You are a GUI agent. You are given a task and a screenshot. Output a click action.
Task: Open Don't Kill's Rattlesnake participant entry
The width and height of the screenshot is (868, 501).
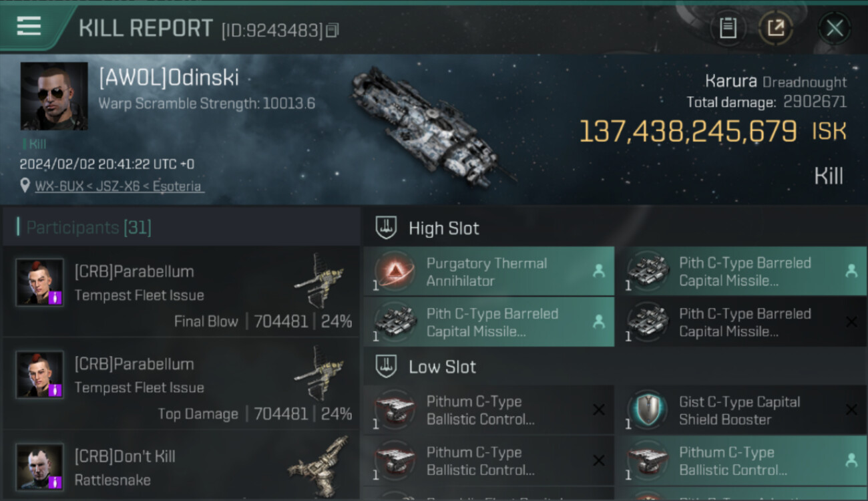[x=182, y=466]
